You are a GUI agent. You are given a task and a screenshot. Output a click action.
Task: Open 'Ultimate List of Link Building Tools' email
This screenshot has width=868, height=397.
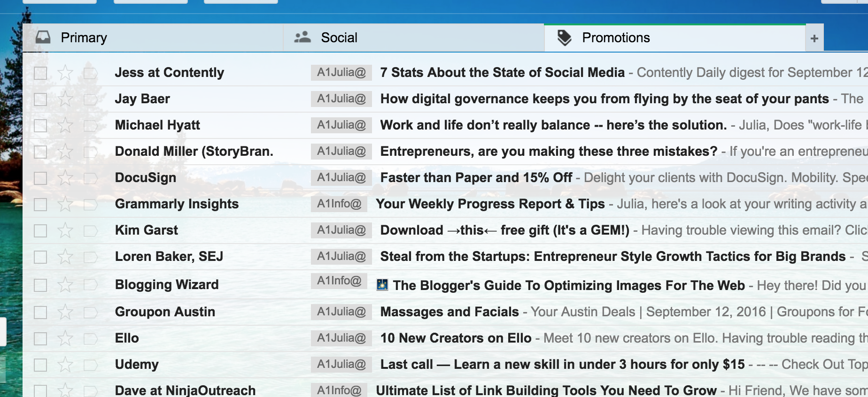[546, 390]
